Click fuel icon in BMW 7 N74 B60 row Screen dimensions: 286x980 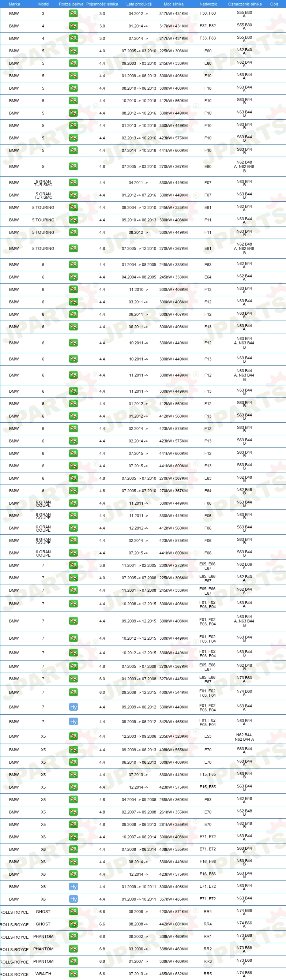coord(74,692)
